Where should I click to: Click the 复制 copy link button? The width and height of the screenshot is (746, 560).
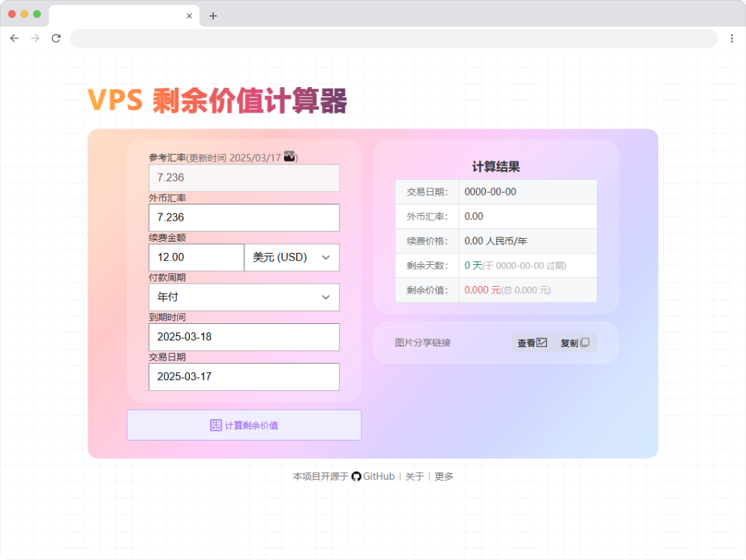coord(575,343)
